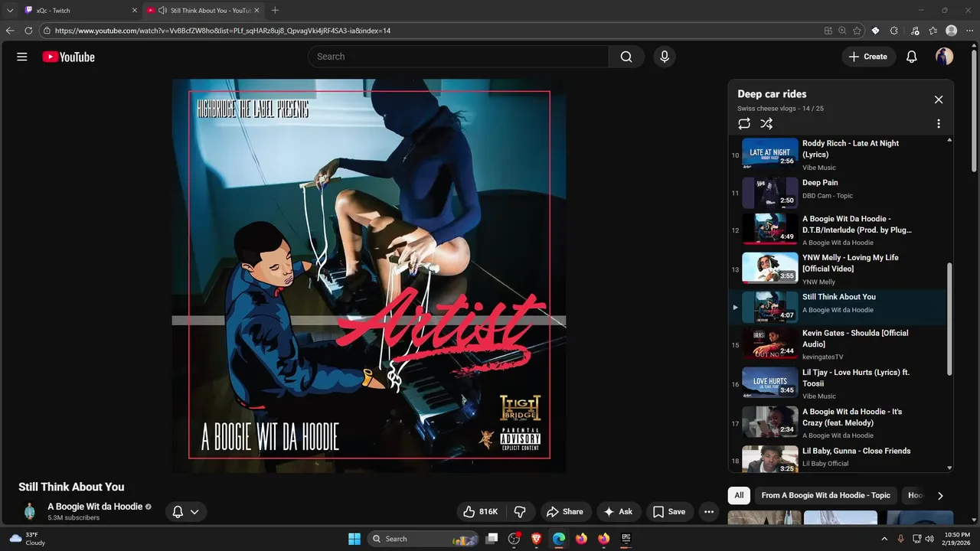Open the YouTube guide hamburger menu
The image size is (980, 551).
(x=22, y=57)
